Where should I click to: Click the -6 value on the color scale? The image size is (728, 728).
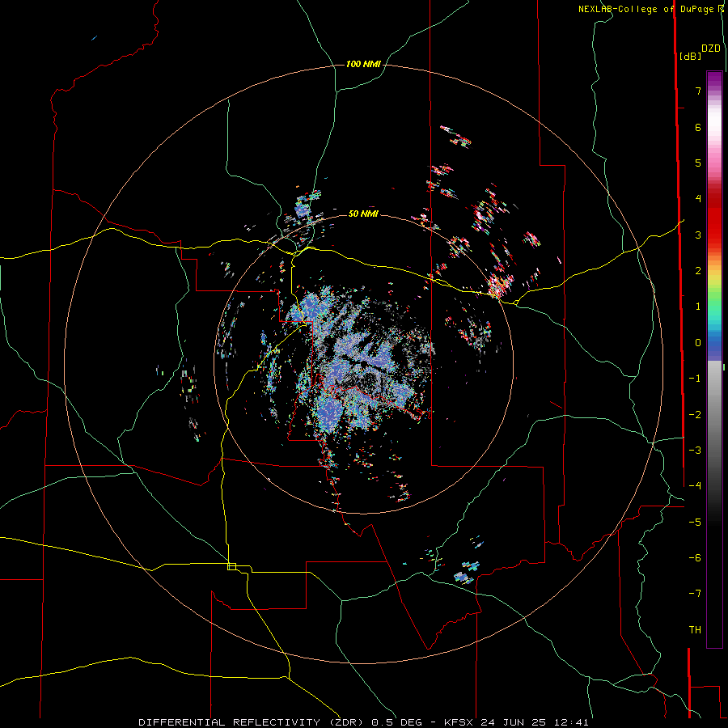695,558
